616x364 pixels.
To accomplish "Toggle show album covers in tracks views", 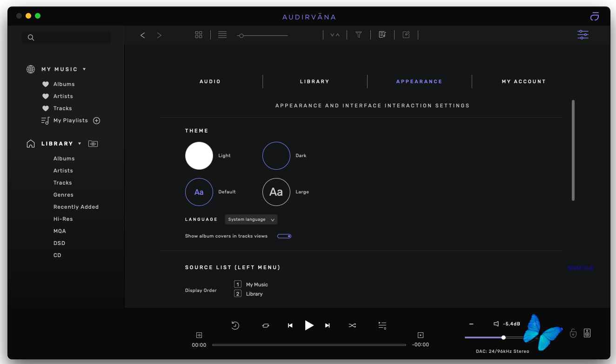I will [284, 236].
